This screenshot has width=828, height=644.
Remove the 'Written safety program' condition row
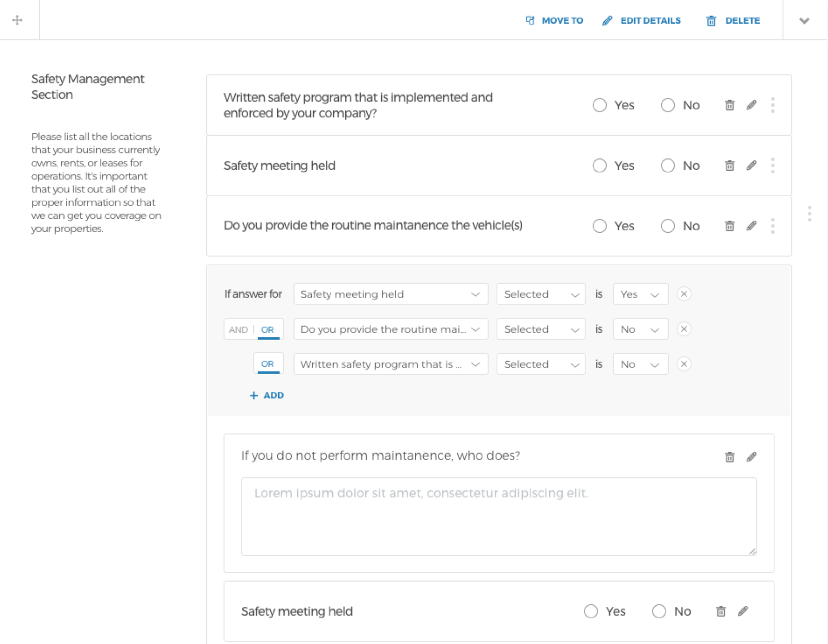tap(684, 364)
